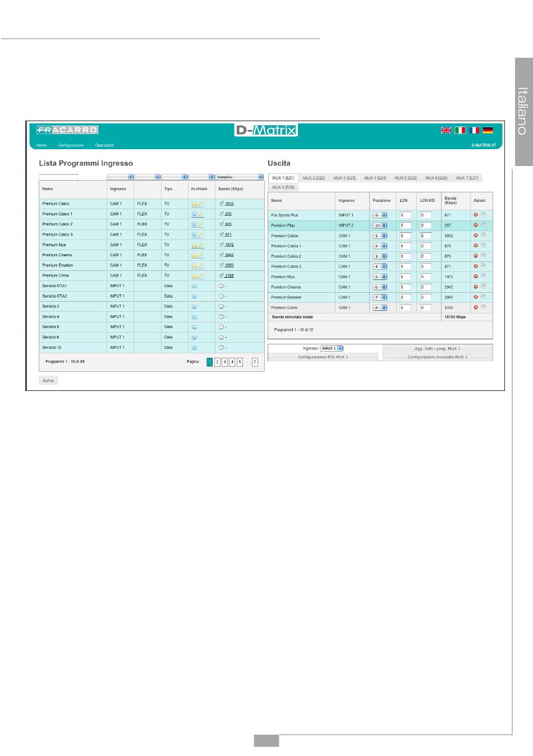Remove Fox Sports Plus with red delete icon
Image resolution: width=533 pixels, height=756 pixels.
click(476, 215)
